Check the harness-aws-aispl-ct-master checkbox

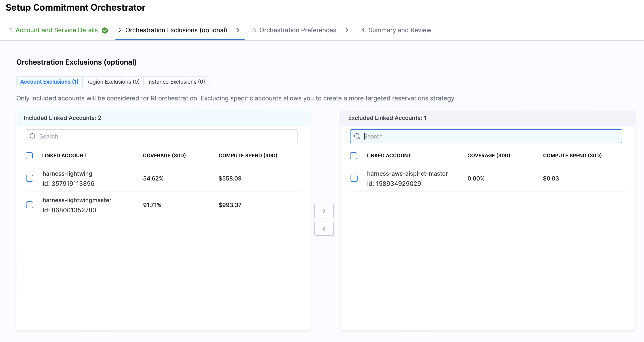click(354, 178)
